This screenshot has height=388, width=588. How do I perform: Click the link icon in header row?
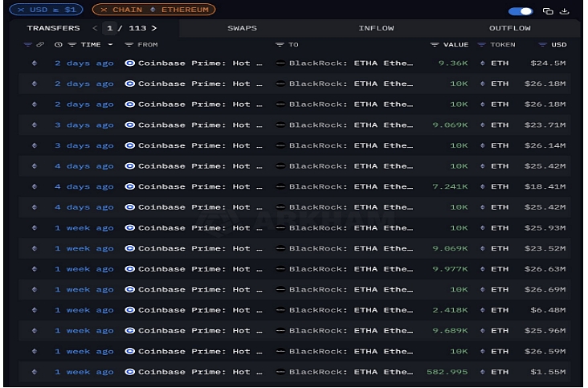tap(40, 45)
